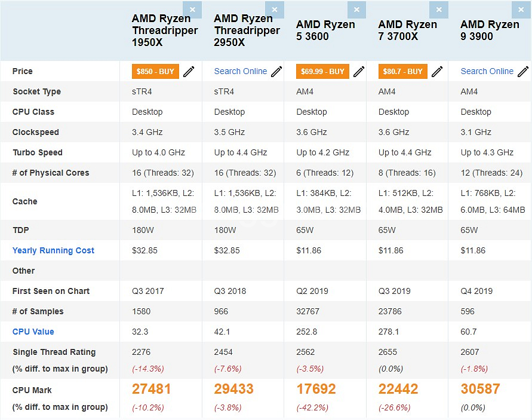Image resolution: width=532 pixels, height=420 pixels.
Task: Edit price pencil icon for Threadripper 1950X
Action: (189, 72)
